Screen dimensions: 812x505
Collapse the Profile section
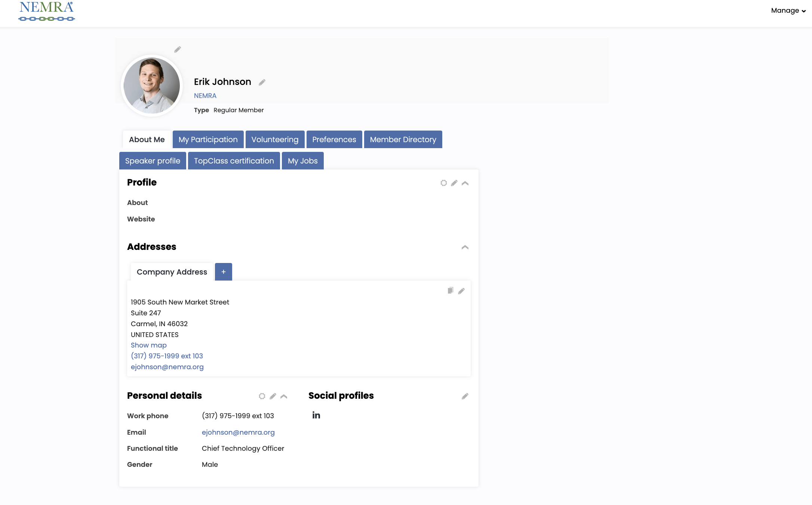pos(465,183)
